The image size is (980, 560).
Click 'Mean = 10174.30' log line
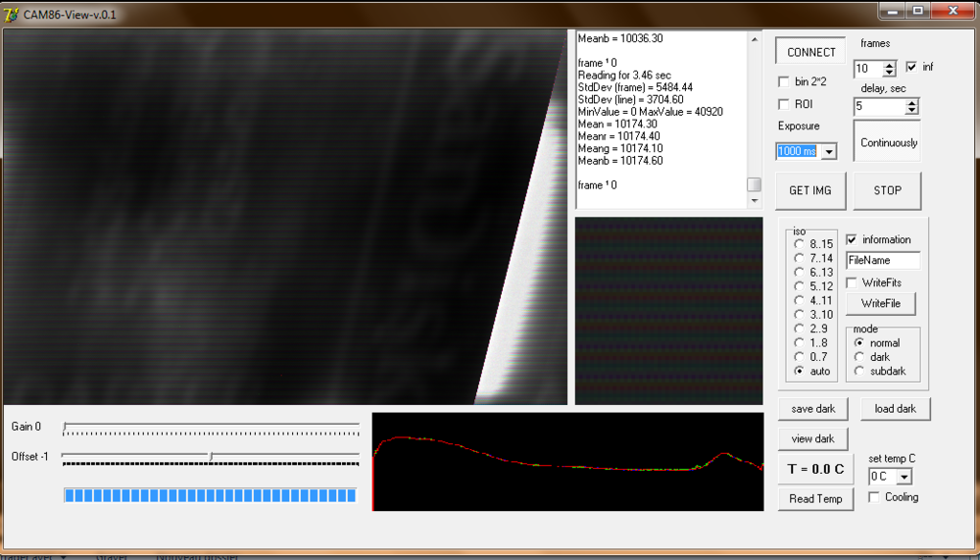pyautogui.click(x=617, y=124)
